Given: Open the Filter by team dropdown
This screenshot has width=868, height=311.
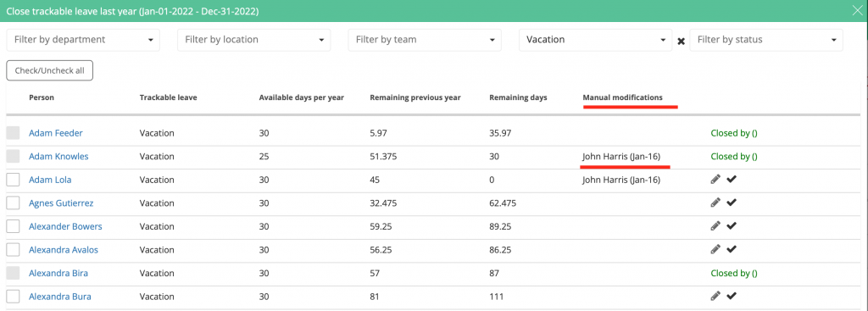Looking at the screenshot, I should point(425,40).
